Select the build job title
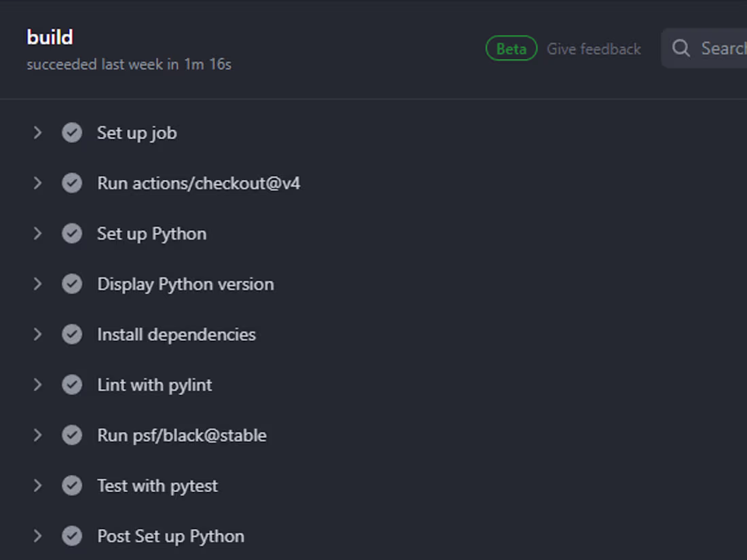The image size is (747, 560). (x=50, y=37)
